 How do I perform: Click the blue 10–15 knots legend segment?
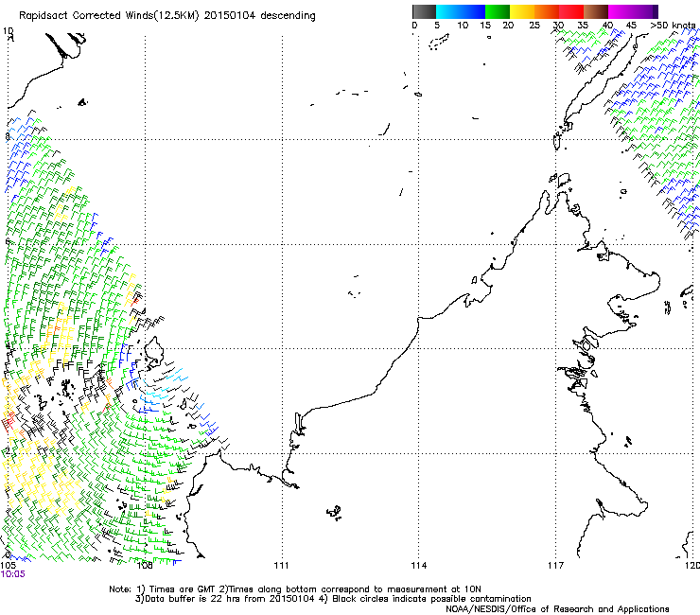coord(473,11)
